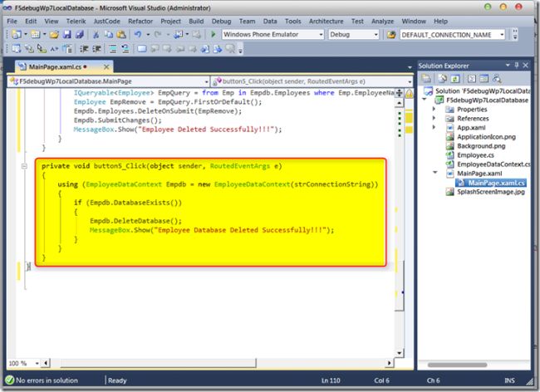Open the Solution Explorer window position dropdown

pyautogui.click(x=508, y=65)
